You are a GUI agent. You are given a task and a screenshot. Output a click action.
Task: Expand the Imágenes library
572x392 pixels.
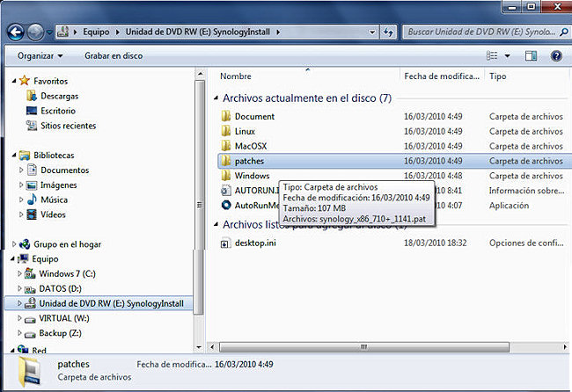tap(21, 185)
